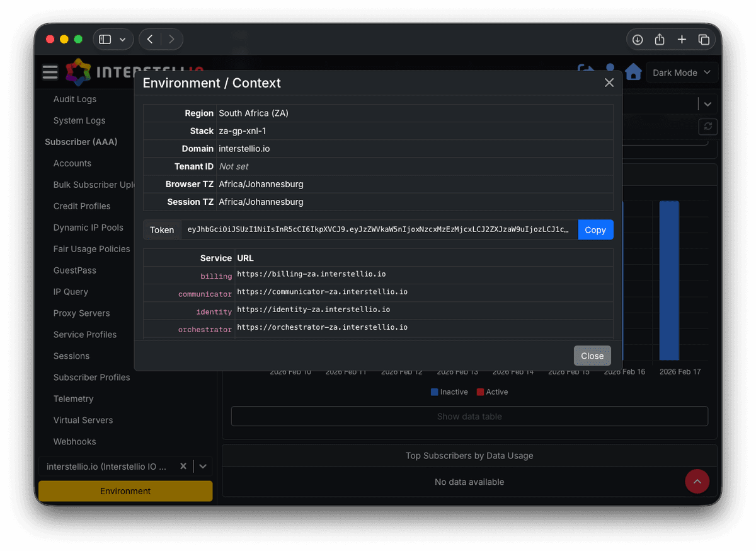Click the hamburger menu icon
This screenshot has height=551, width=756.
point(50,72)
